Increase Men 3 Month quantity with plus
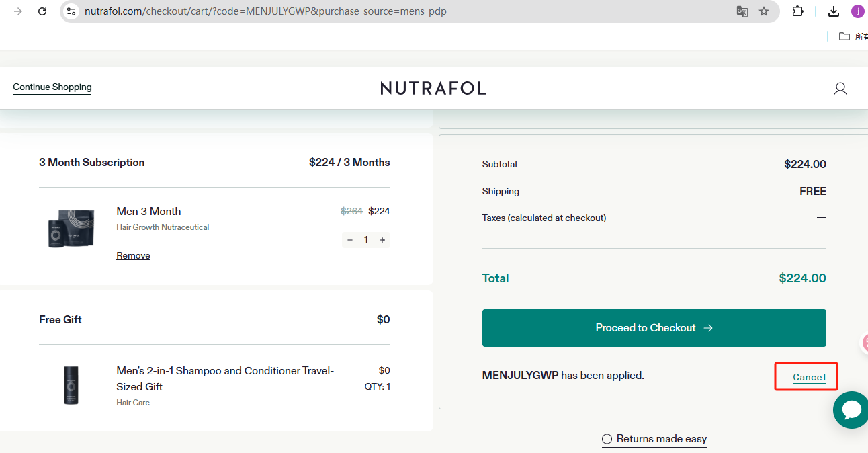The width and height of the screenshot is (868, 453). 382,240
